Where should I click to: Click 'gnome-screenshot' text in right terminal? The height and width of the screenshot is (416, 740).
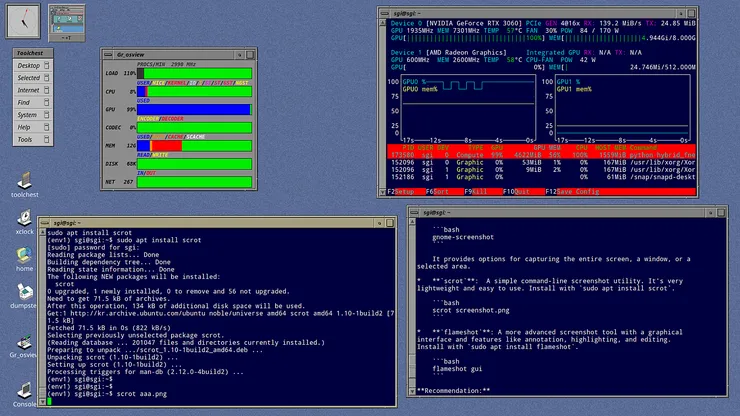click(463, 237)
